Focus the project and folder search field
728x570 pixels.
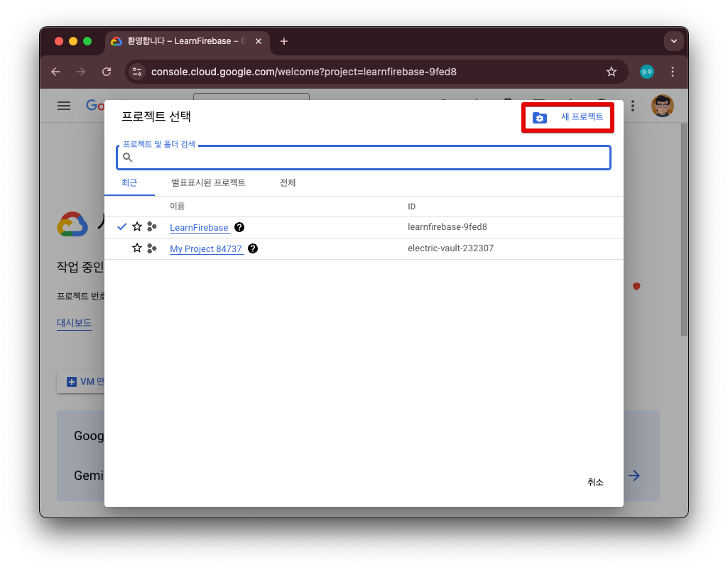tap(363, 158)
